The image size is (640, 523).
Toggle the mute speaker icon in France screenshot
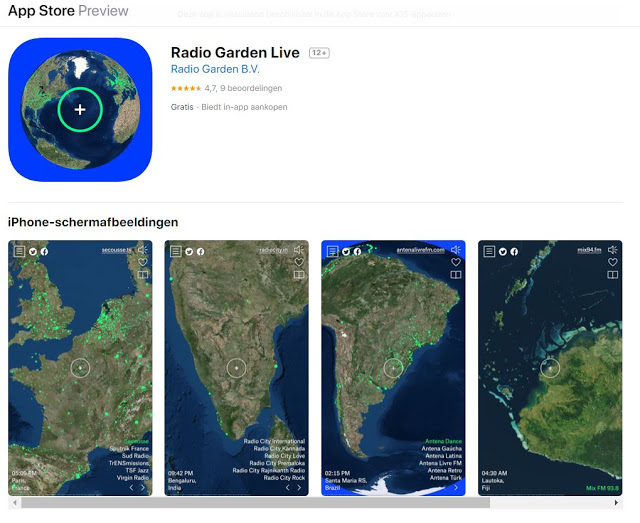pyautogui.click(x=142, y=249)
